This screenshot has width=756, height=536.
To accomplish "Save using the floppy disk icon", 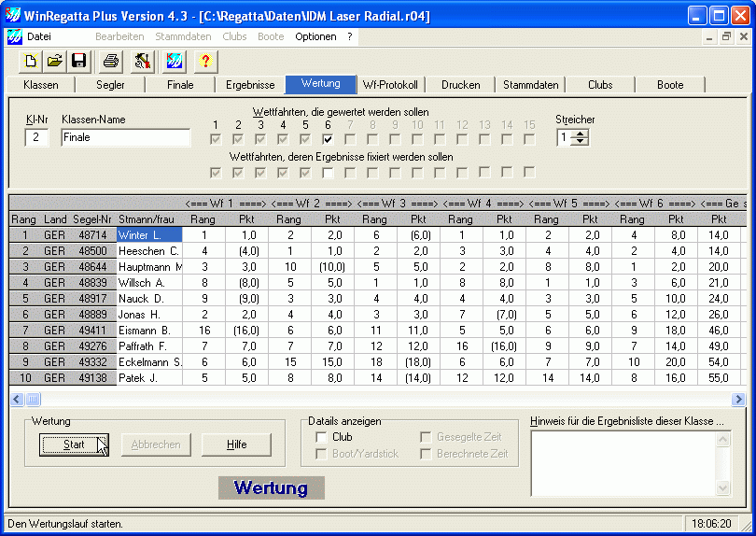I will coord(79,61).
